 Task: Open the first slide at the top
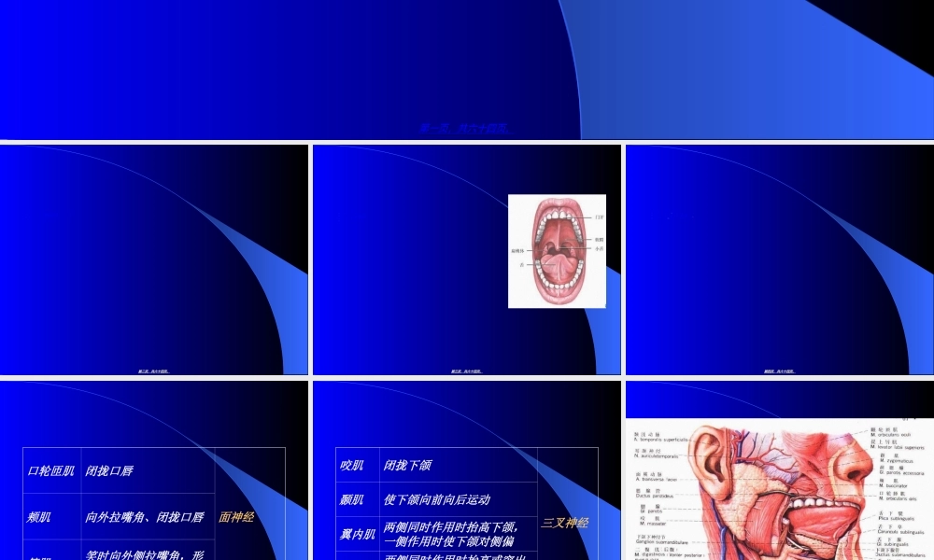coord(467,70)
